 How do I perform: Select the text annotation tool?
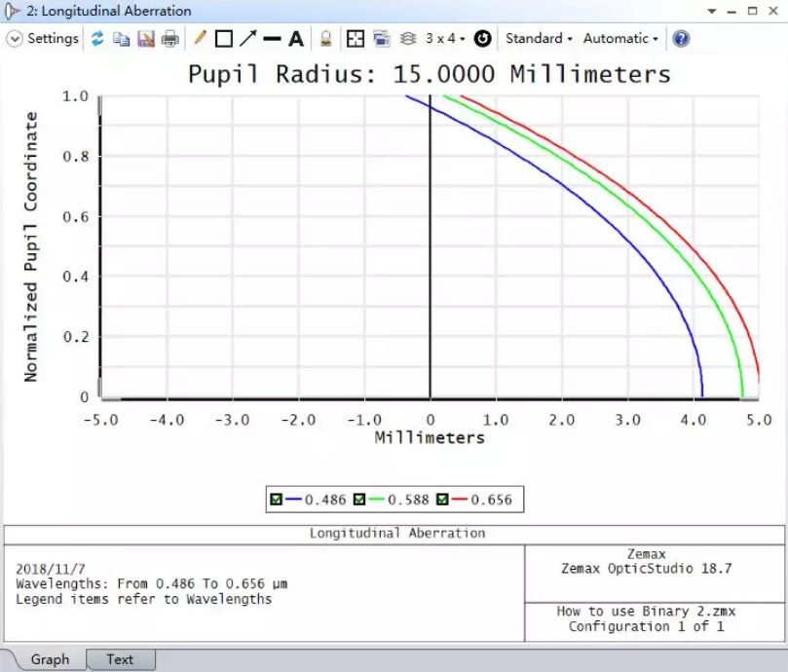coord(296,39)
